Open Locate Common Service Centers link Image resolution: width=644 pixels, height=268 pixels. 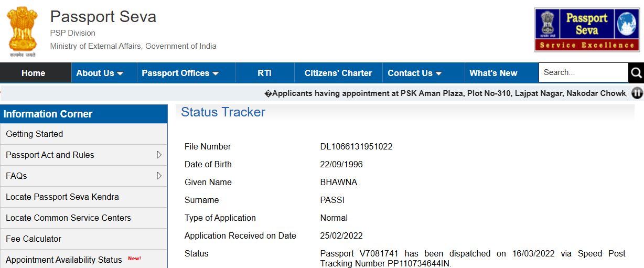pos(68,218)
